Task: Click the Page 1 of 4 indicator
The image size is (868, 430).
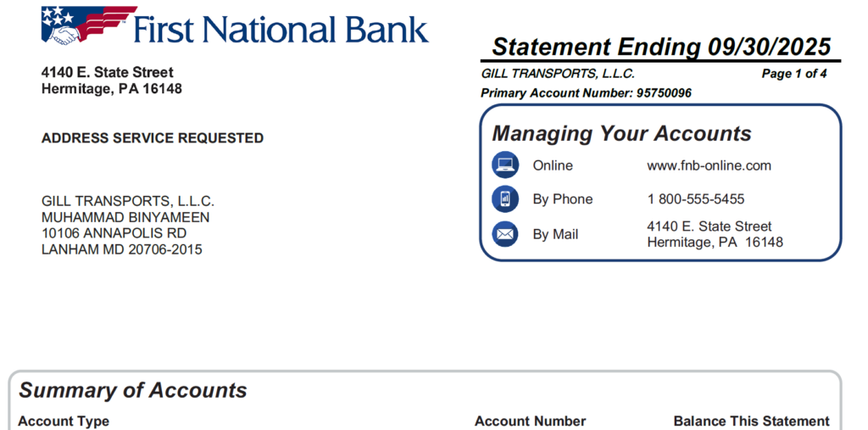Action: [x=793, y=74]
